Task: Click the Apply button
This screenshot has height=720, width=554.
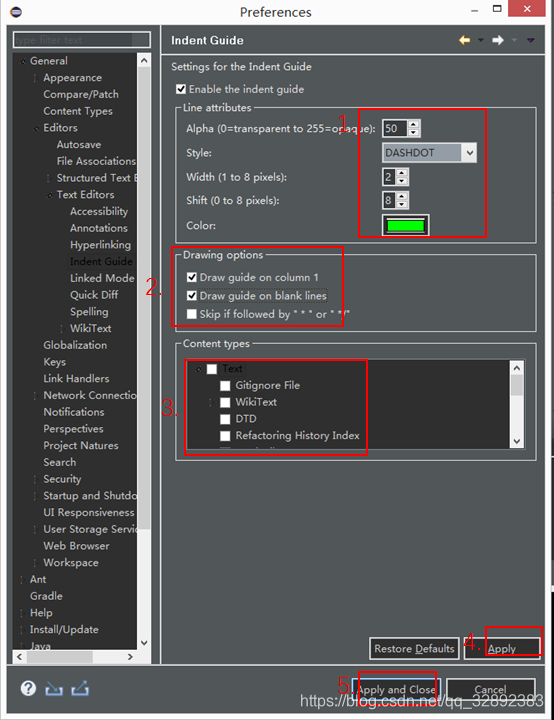Action: tap(502, 648)
